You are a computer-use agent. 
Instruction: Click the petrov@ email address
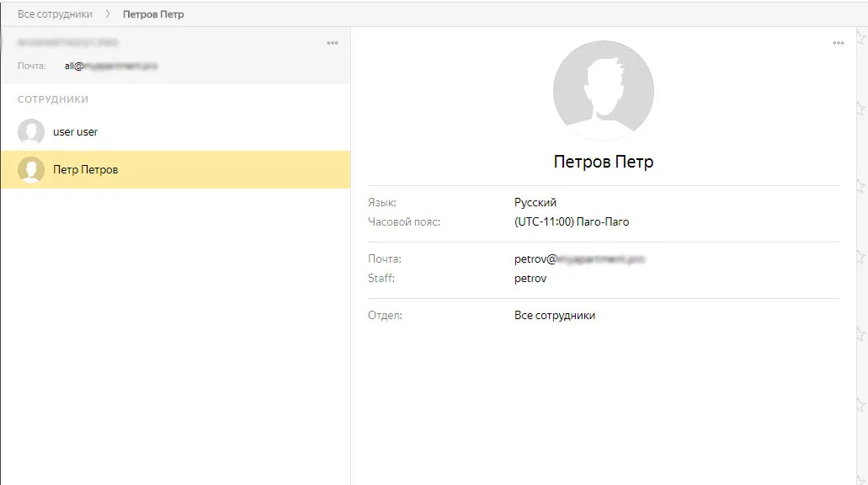579,258
